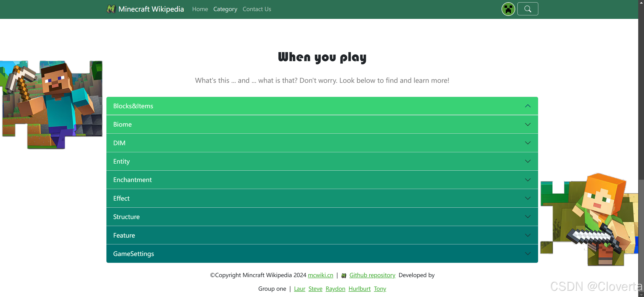Click the Biome accordion label
This screenshot has height=297, width=644.
pos(122,124)
